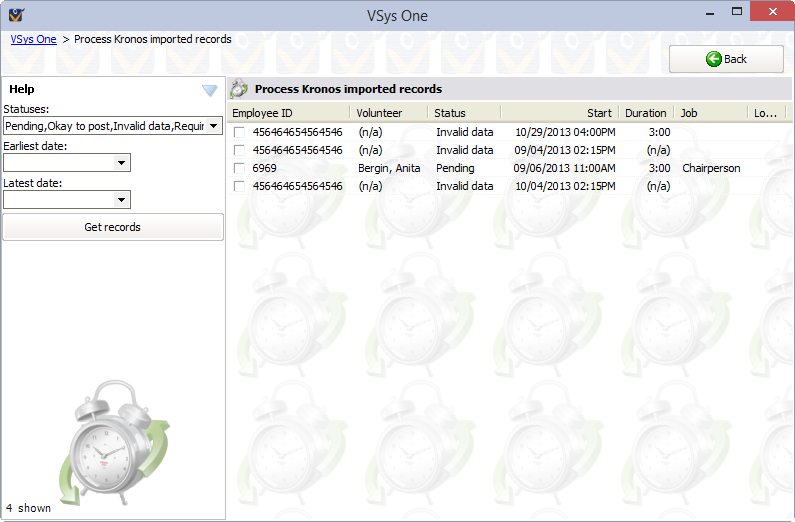795x522 pixels.
Task: Check the box for the 09/04/2013 Invalid data record
Action: click(239, 151)
